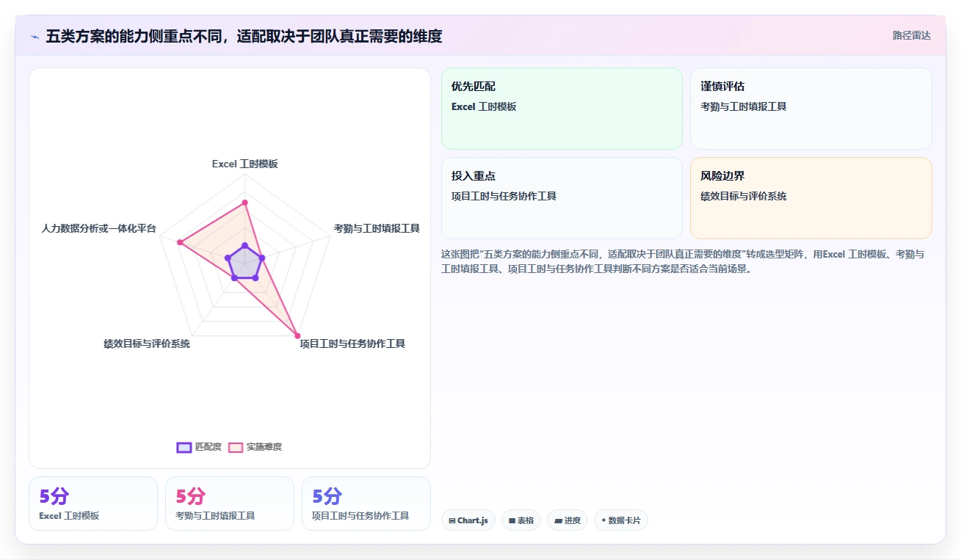Click purple 匹配度 point on 人力数据分析 axis

tap(228, 258)
